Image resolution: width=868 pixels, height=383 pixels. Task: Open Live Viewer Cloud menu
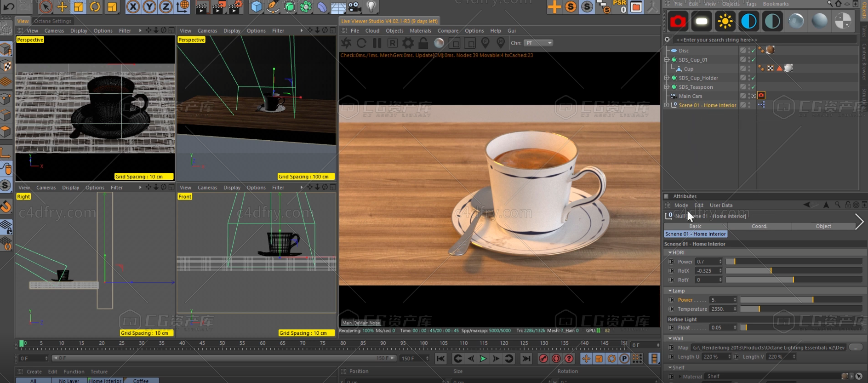point(372,31)
